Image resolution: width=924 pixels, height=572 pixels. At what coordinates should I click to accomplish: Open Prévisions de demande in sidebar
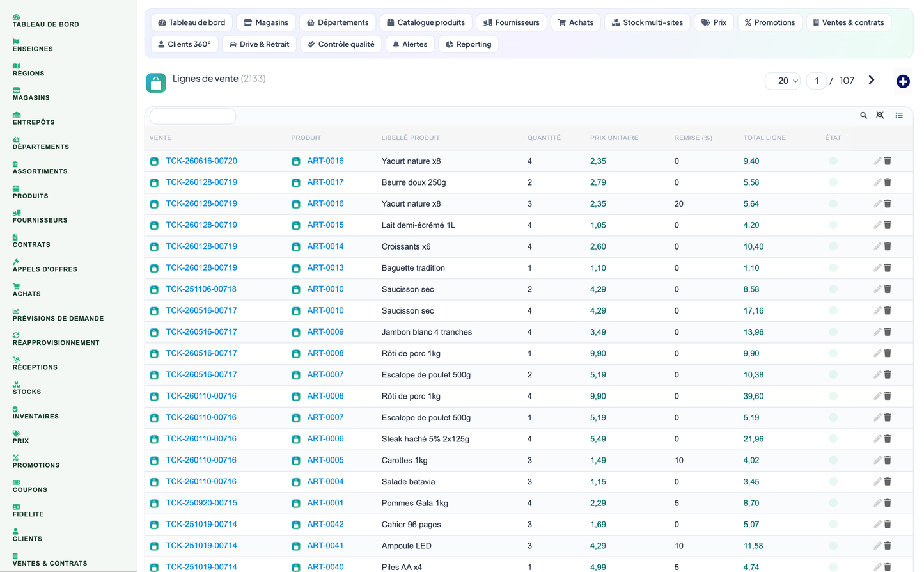click(58, 315)
